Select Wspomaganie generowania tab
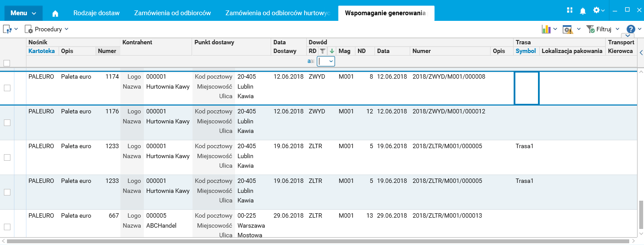Viewport: 644px width, 245px height. [x=386, y=13]
